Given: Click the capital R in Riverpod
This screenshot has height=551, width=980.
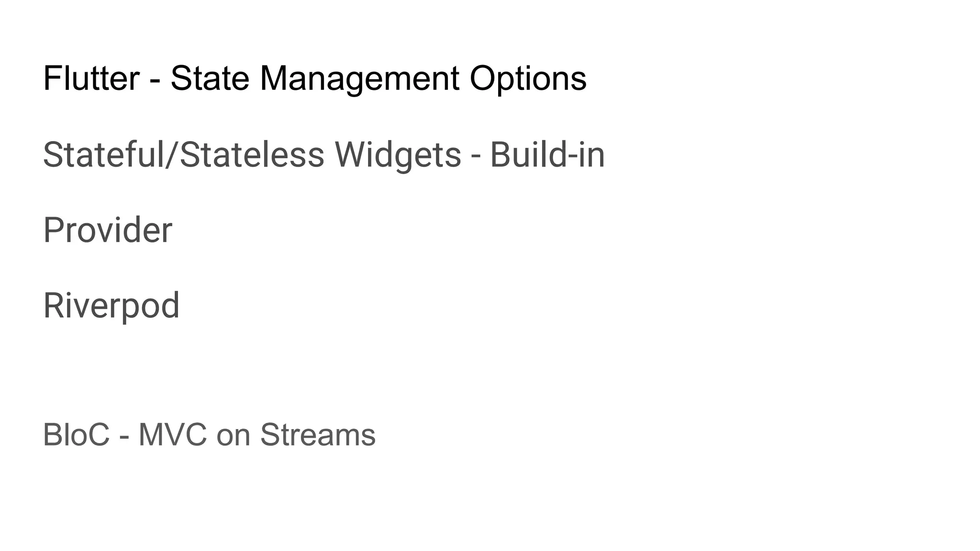Looking at the screenshot, I should (55, 306).
